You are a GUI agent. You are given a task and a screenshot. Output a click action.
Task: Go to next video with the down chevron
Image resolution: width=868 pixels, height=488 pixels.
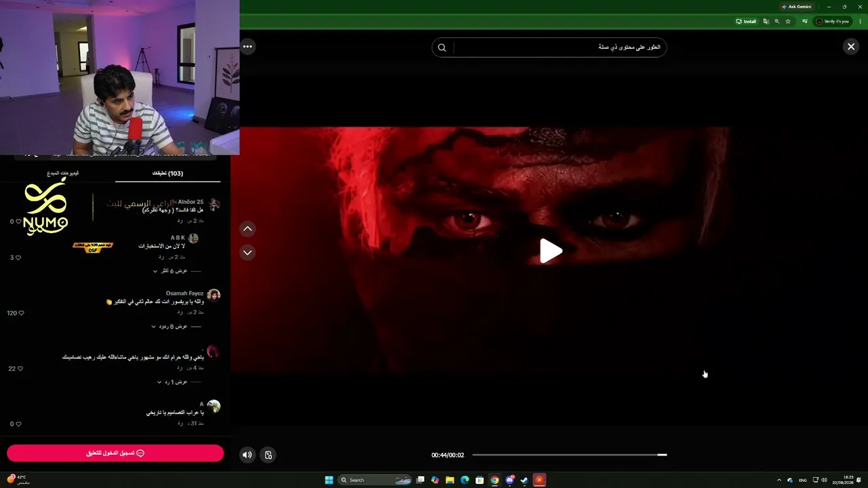click(248, 253)
